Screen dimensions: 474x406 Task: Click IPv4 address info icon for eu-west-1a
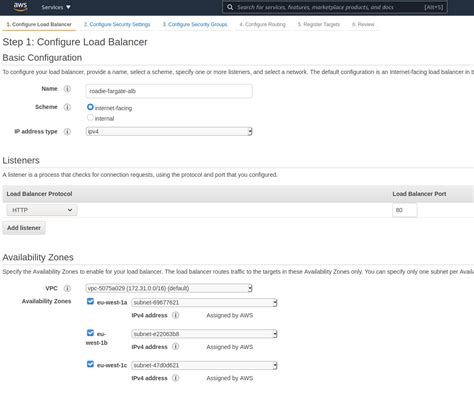click(x=175, y=315)
